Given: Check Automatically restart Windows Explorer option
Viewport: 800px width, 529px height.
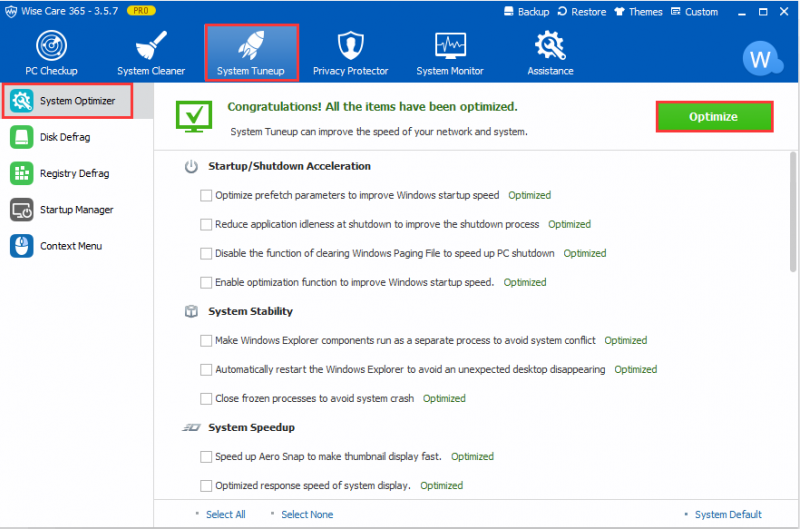Looking at the screenshot, I should coord(206,370).
